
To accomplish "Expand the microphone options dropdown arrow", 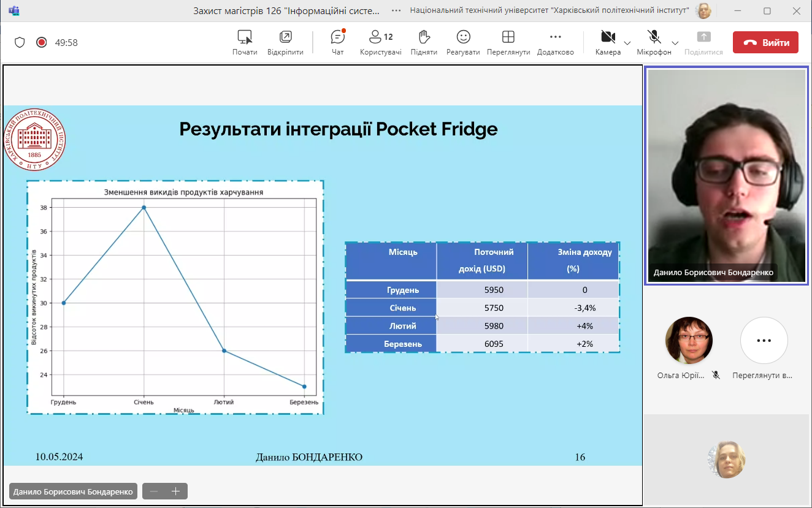I will 675,43.
